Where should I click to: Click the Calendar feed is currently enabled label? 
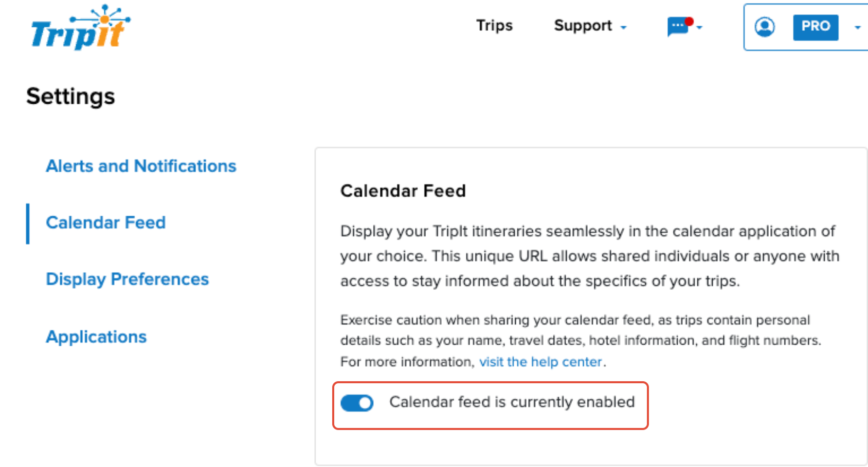512,402
